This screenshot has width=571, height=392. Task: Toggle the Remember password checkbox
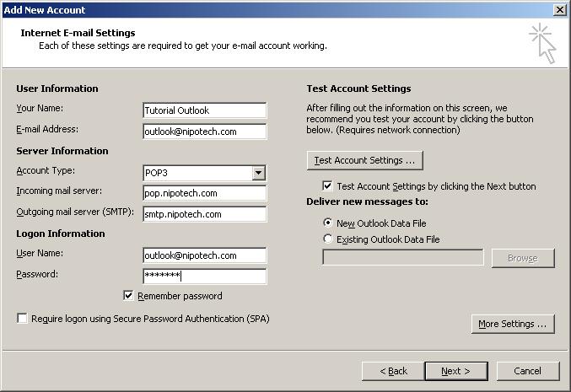coord(128,296)
